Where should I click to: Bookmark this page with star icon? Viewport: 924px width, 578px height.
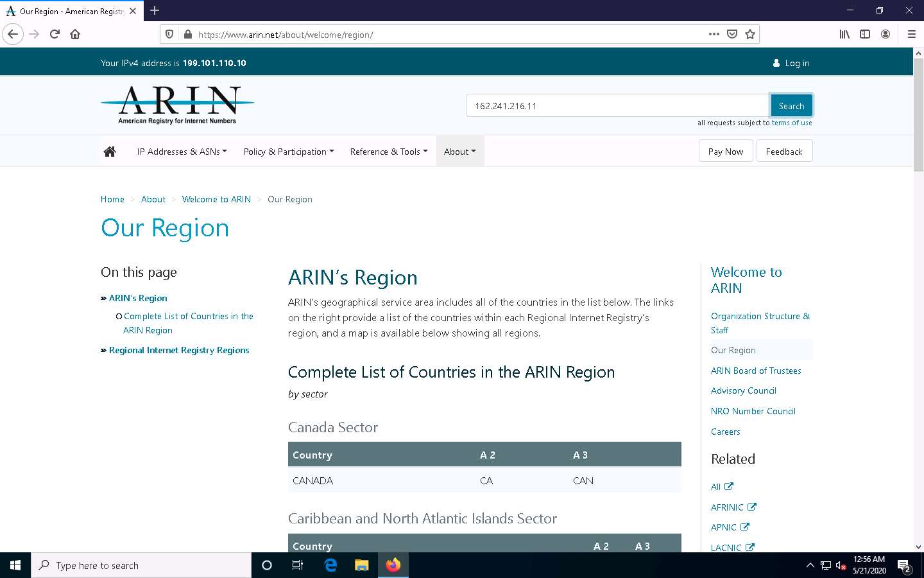pyautogui.click(x=750, y=34)
